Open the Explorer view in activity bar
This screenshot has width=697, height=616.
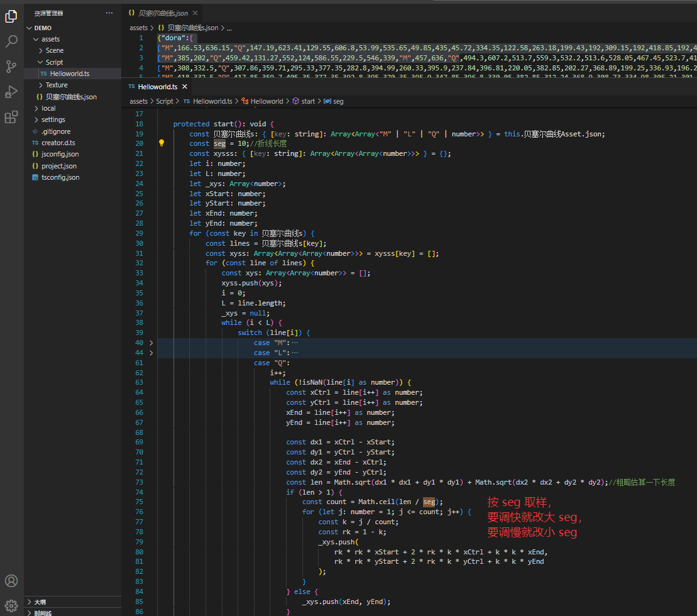pos(11,17)
